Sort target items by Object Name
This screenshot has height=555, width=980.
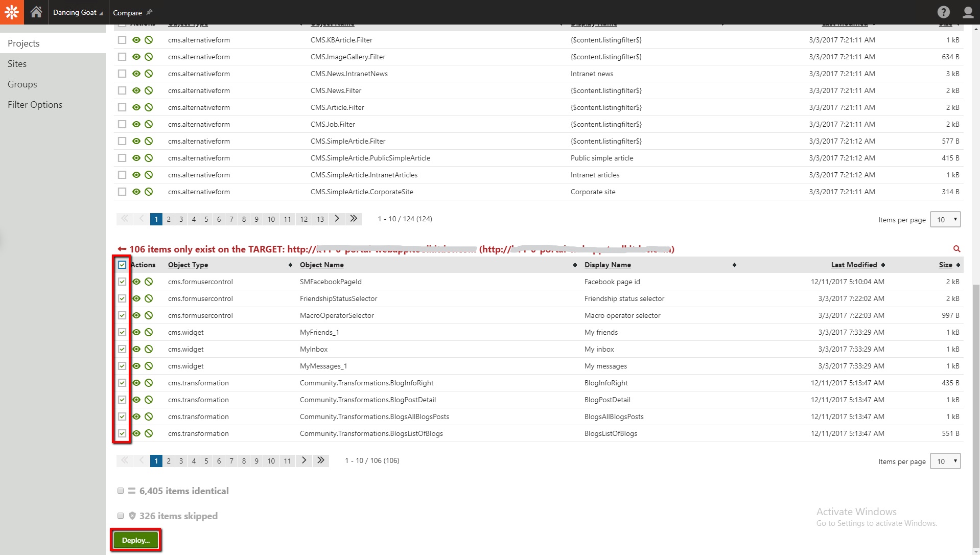pos(322,265)
